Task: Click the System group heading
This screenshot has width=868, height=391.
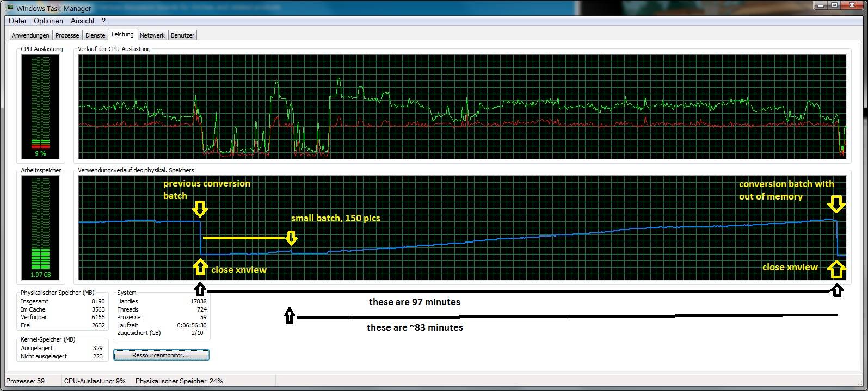Action: [127, 293]
